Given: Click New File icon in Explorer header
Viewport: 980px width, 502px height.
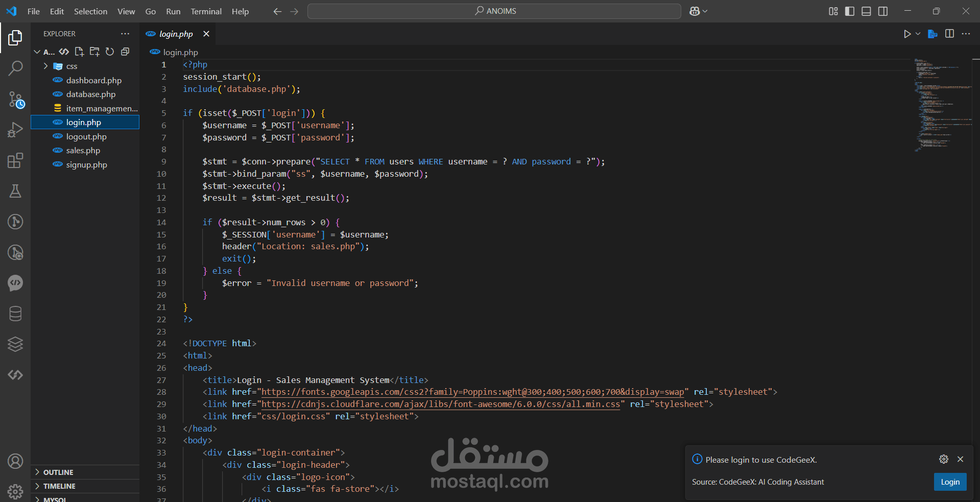Looking at the screenshot, I should click(x=79, y=52).
